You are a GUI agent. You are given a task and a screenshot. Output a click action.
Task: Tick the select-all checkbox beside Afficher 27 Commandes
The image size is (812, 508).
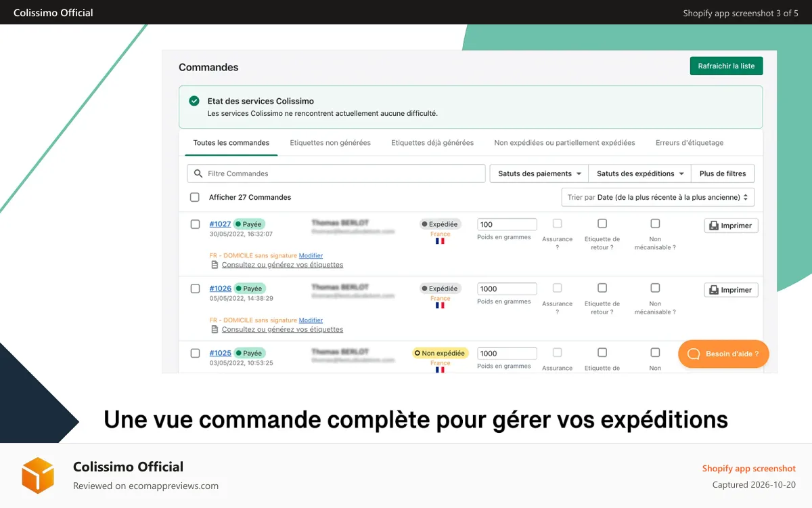195,197
